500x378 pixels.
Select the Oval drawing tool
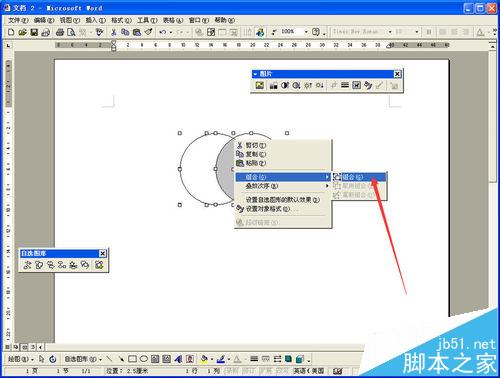pos(144,359)
